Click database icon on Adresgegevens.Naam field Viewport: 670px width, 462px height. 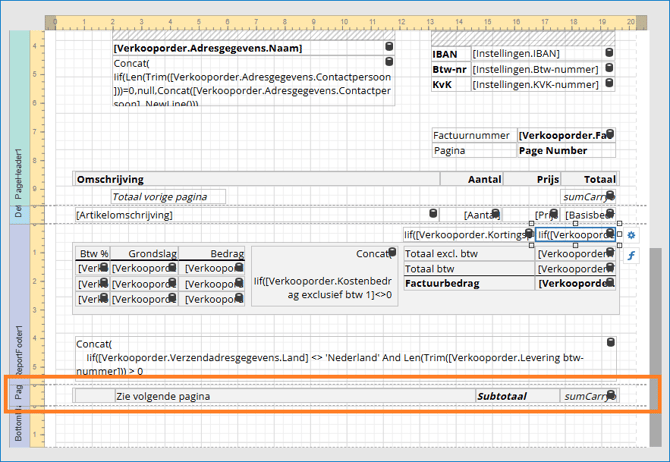pyautogui.click(x=389, y=47)
